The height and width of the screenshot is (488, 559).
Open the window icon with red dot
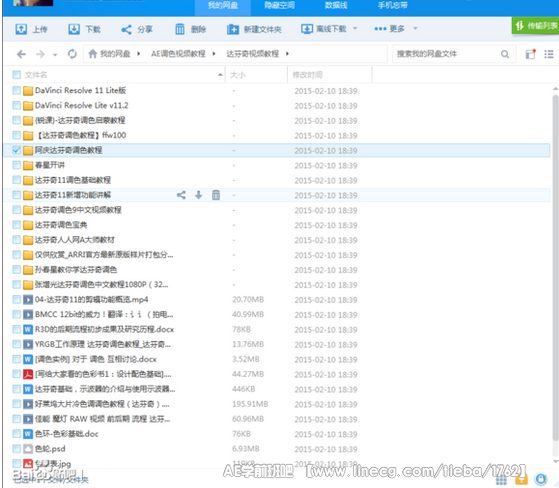(x=530, y=54)
